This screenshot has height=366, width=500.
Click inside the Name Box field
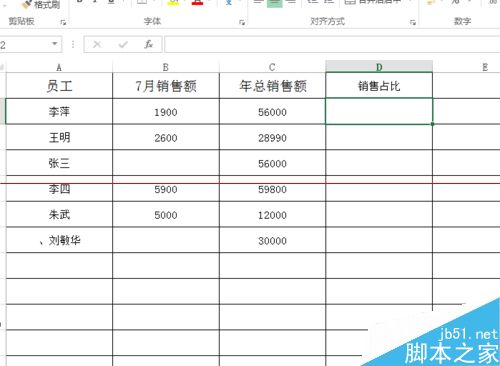tap(31, 44)
